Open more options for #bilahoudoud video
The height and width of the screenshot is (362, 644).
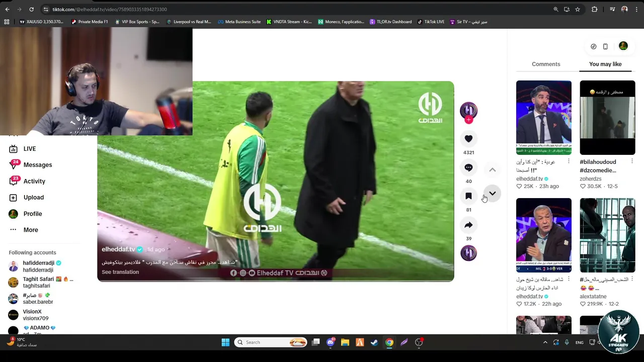coord(632,161)
